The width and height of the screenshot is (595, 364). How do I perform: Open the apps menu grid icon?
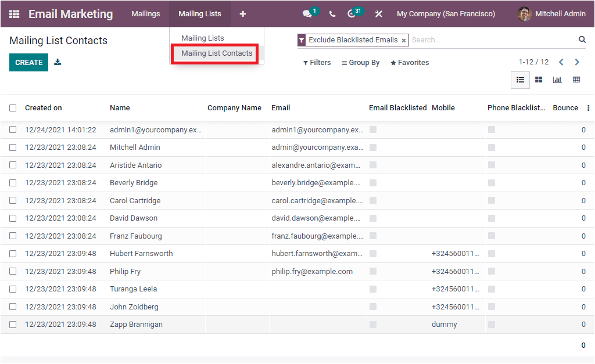pyautogui.click(x=13, y=13)
